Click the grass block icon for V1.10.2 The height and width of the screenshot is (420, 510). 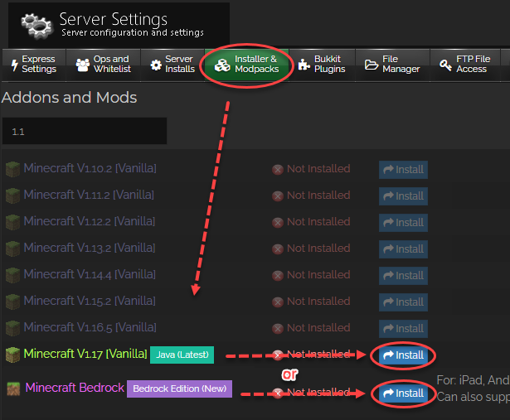pyautogui.click(x=13, y=170)
